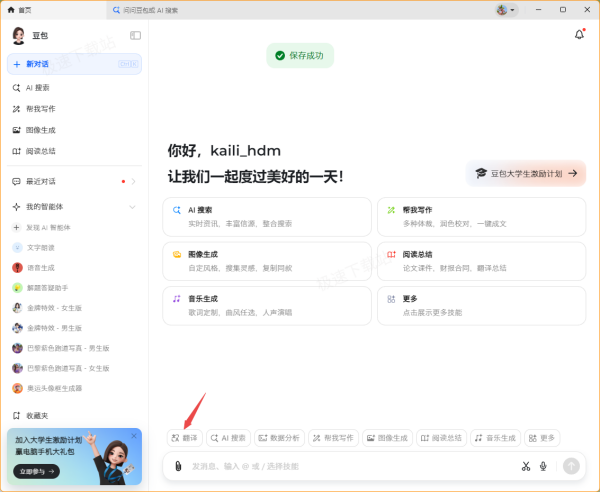
Task: Switch to the 首页 home tab
Action: [x=19, y=10]
